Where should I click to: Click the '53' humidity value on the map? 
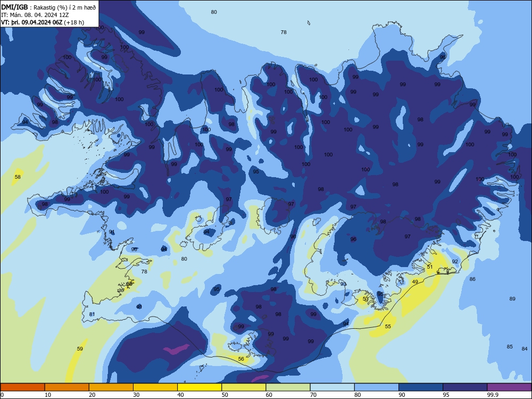tap(365, 299)
